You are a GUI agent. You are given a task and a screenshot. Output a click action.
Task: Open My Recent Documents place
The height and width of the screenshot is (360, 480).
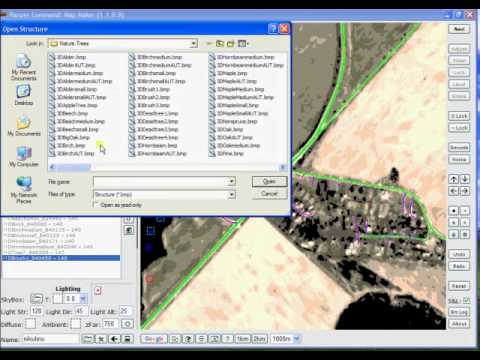coord(23,68)
